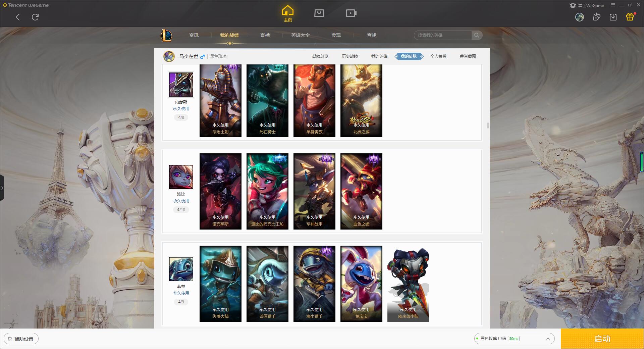Open the 波比的巧克力工坊 skin card
Screen dimensions: 644x349
click(267, 191)
